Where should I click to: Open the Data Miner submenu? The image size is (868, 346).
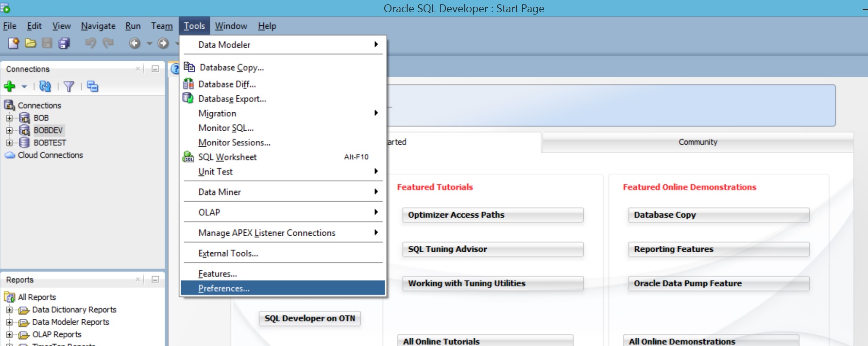pyautogui.click(x=283, y=192)
